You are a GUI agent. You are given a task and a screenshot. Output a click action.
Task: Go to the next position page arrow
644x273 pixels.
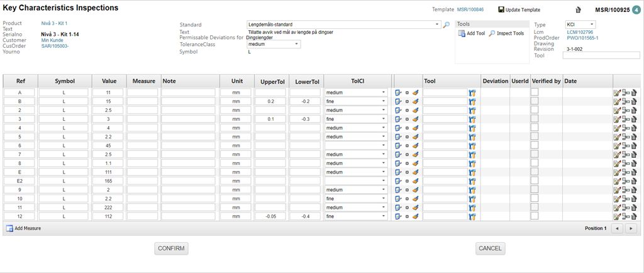coord(631,228)
